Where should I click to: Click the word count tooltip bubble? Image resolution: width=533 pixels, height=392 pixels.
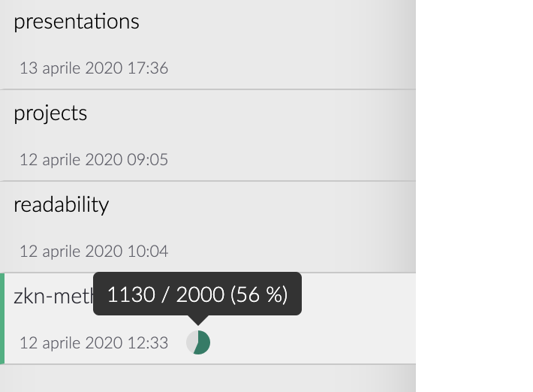coord(197,294)
